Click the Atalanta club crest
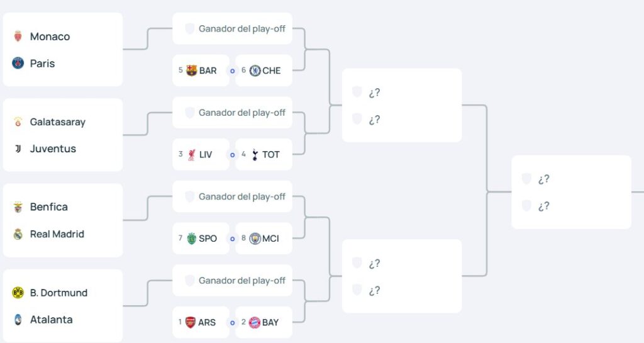Screen dimensions: 644x343 (18, 320)
